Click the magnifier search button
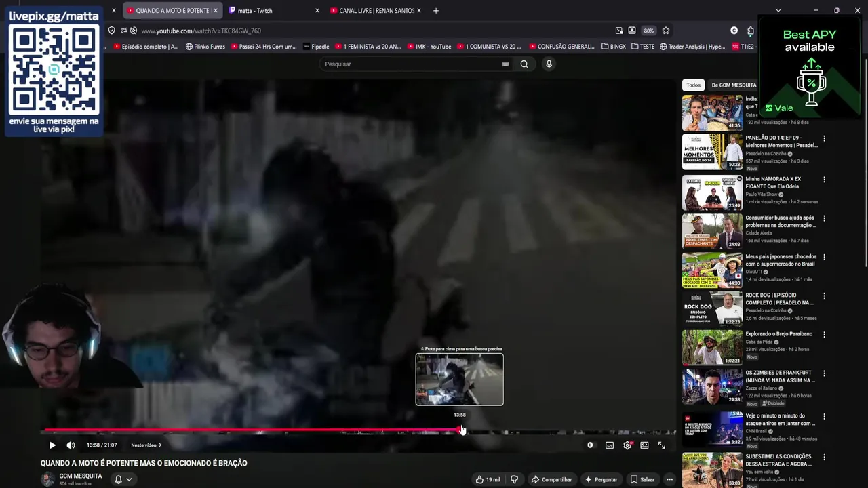This screenshot has width=868, height=488. click(524, 64)
